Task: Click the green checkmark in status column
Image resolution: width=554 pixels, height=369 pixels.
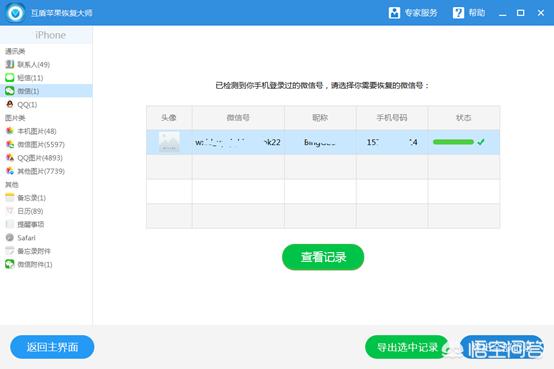Action: point(481,142)
